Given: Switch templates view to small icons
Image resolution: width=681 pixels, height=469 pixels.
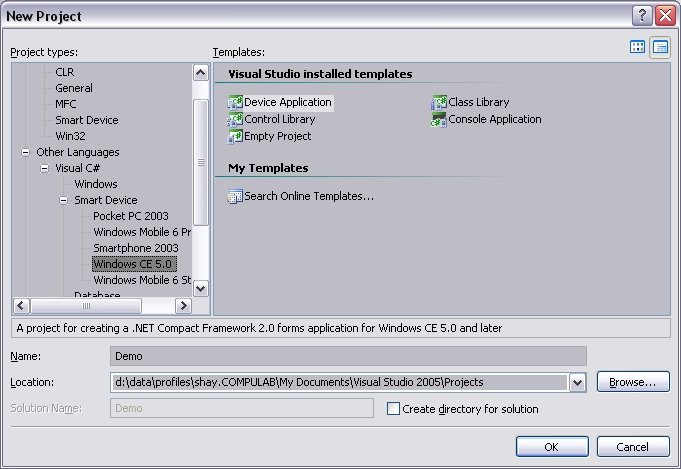Looking at the screenshot, I should pos(660,47).
